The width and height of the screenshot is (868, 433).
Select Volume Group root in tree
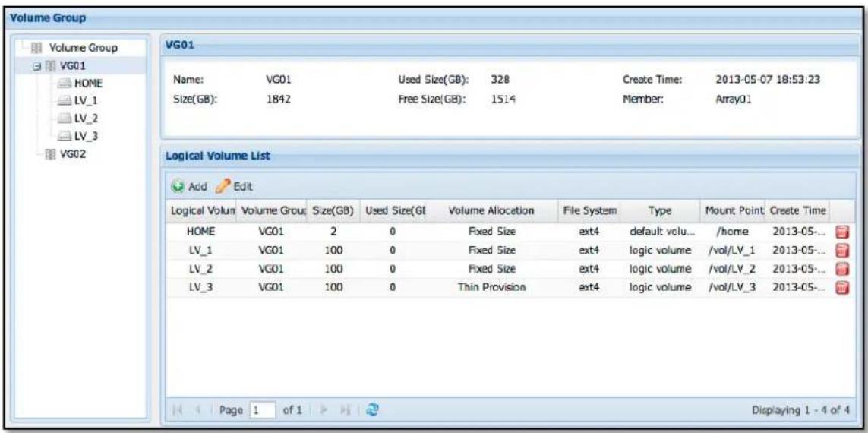pos(83,48)
